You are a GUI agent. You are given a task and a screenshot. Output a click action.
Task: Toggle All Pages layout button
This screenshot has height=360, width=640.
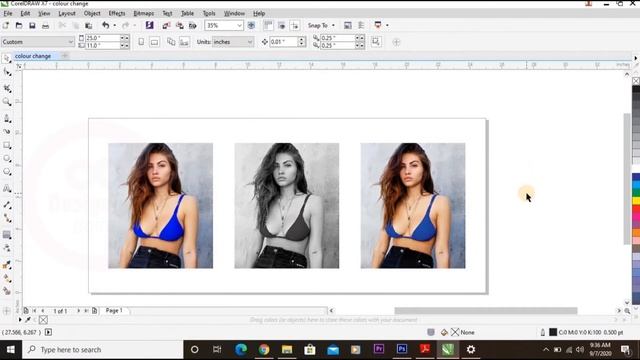pos(171,42)
